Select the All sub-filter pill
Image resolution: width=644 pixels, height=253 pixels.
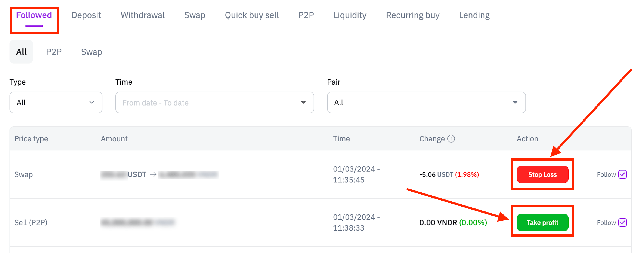pyautogui.click(x=21, y=52)
